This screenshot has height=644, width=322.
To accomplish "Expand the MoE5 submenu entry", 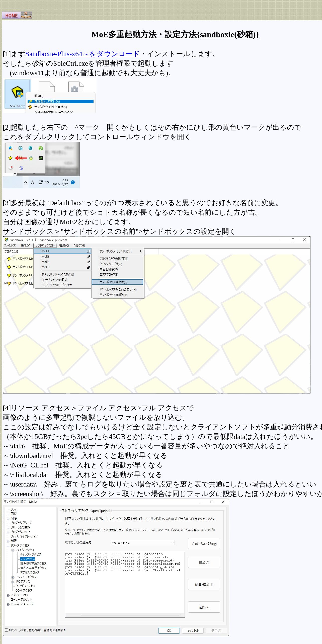I will tap(62, 267).
